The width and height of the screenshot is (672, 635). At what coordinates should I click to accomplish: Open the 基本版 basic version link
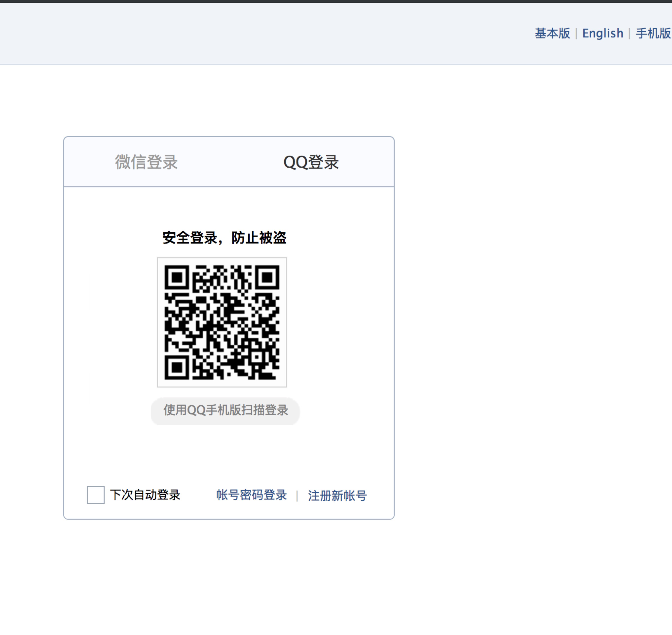(552, 34)
